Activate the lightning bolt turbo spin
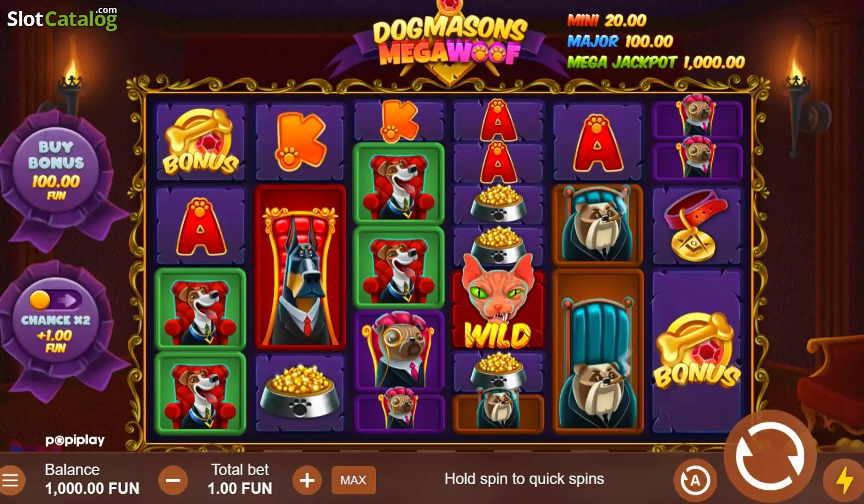 click(x=845, y=480)
